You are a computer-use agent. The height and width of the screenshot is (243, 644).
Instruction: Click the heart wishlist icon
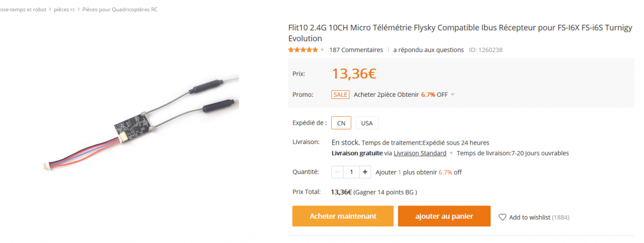coord(502,217)
